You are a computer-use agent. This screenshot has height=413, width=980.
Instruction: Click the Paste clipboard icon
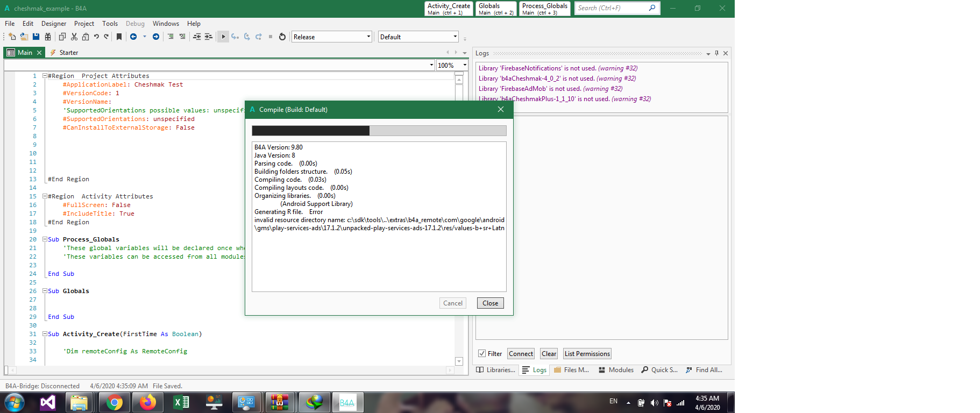(x=86, y=37)
